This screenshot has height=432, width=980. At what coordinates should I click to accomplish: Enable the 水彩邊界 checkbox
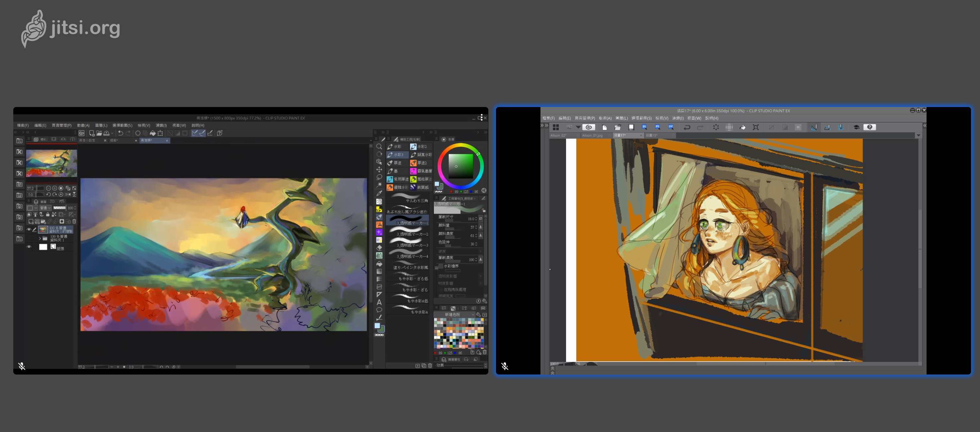pyautogui.click(x=441, y=266)
